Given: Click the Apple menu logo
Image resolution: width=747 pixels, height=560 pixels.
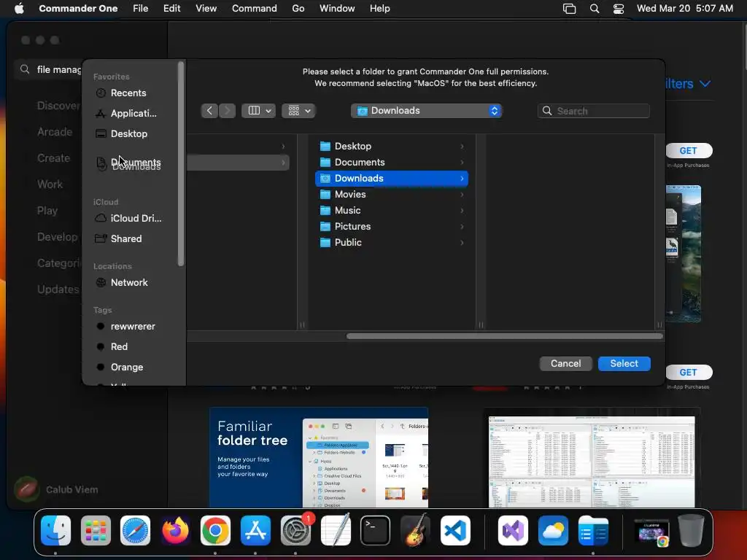Looking at the screenshot, I should coord(19,8).
